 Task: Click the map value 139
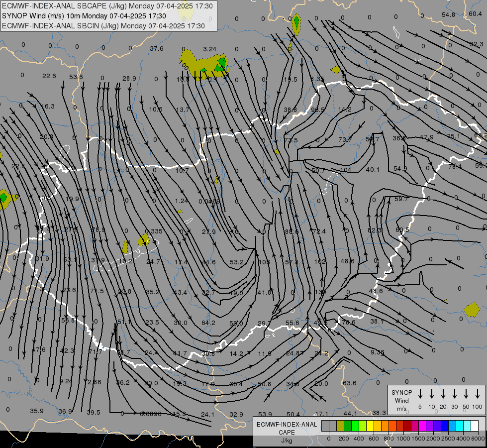point(320,292)
